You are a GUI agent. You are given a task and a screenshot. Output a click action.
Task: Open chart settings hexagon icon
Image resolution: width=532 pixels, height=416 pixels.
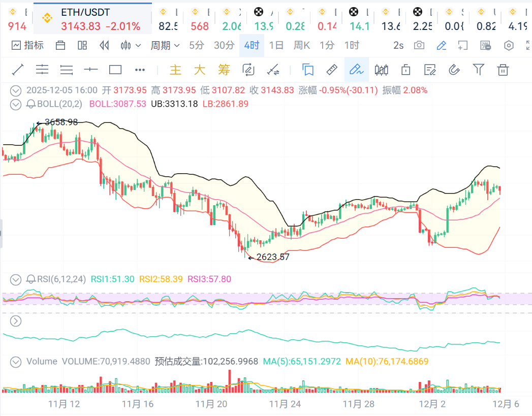509,46
